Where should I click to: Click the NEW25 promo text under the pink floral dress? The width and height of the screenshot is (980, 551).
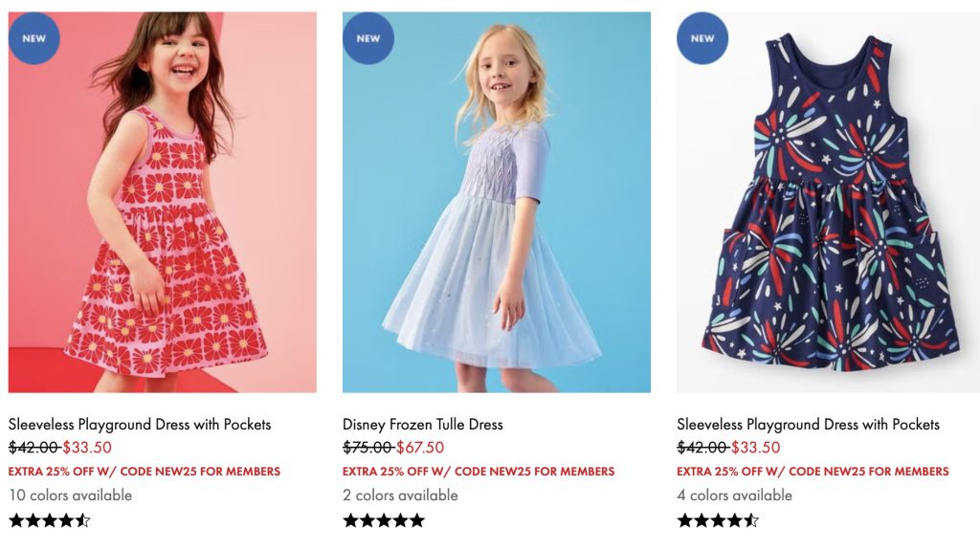tap(145, 472)
